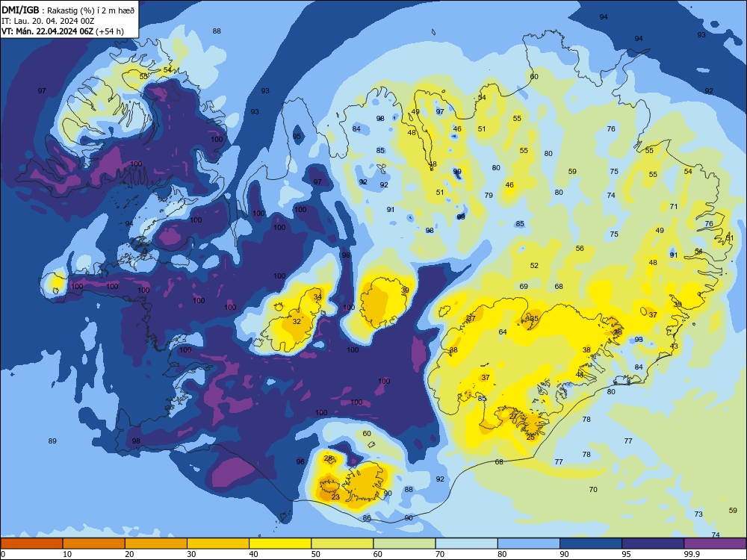Screen dimensions: 747x560
Task: Click the map value '56' on the map
Action: (580, 249)
